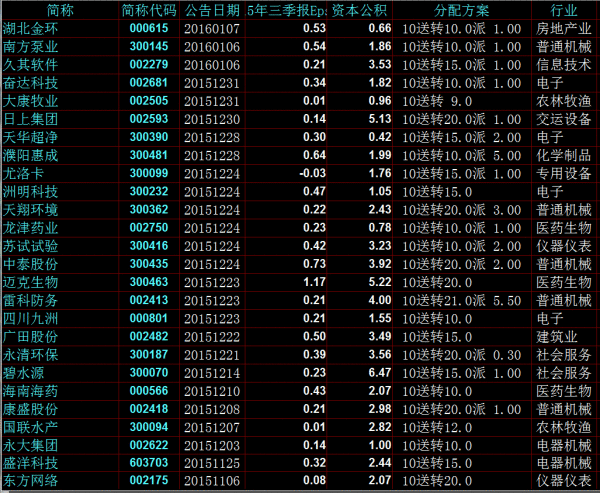Select stock name 大康牧业
Viewport: 600px width, 493px height.
pyautogui.click(x=30, y=101)
